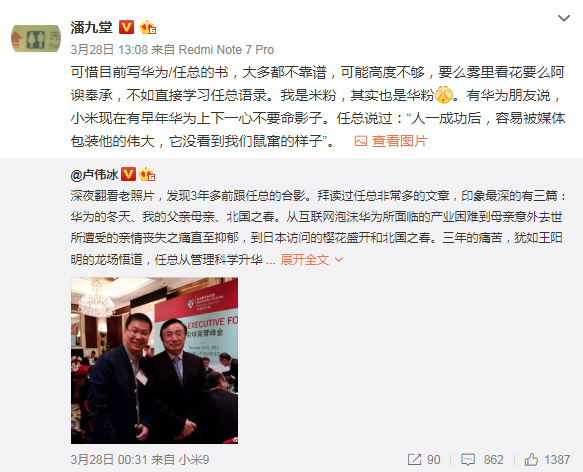This screenshot has height=472, width=583.
Task: Open the @卢伟冰 profile link
Action: pos(94,174)
